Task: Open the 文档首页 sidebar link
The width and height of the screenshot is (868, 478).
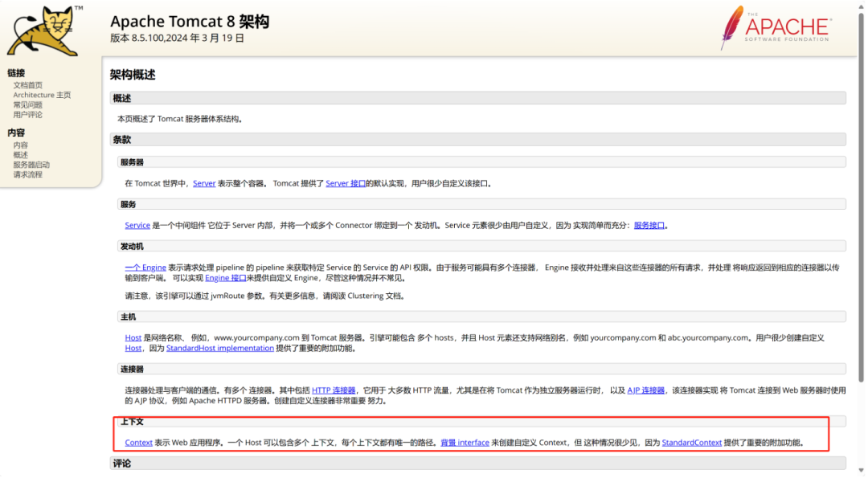Action: [27, 85]
